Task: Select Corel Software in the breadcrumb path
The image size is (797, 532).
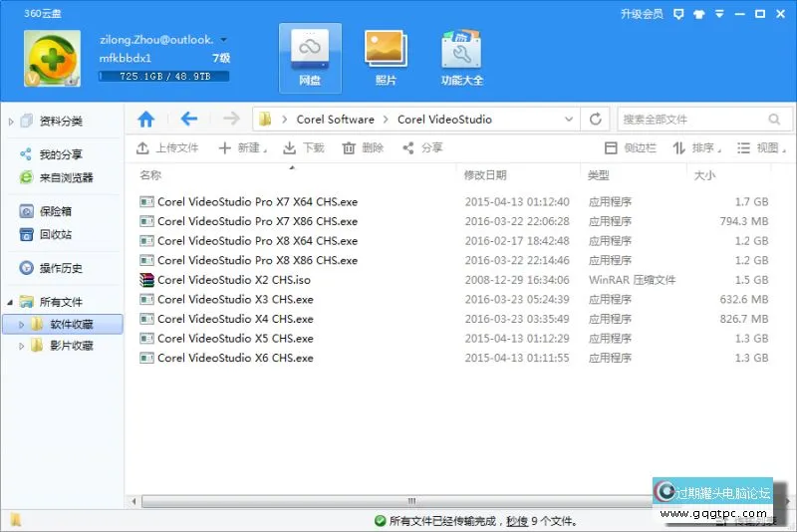Action: (336, 120)
